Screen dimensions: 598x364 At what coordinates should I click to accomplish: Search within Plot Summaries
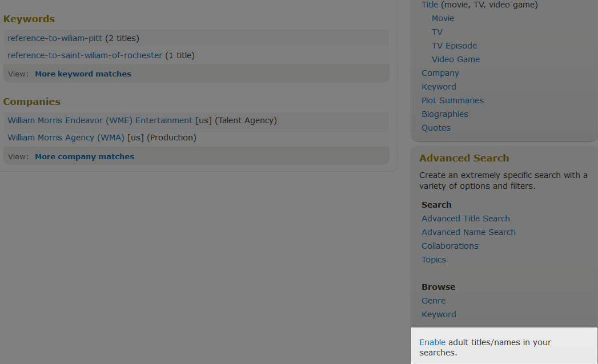(452, 100)
